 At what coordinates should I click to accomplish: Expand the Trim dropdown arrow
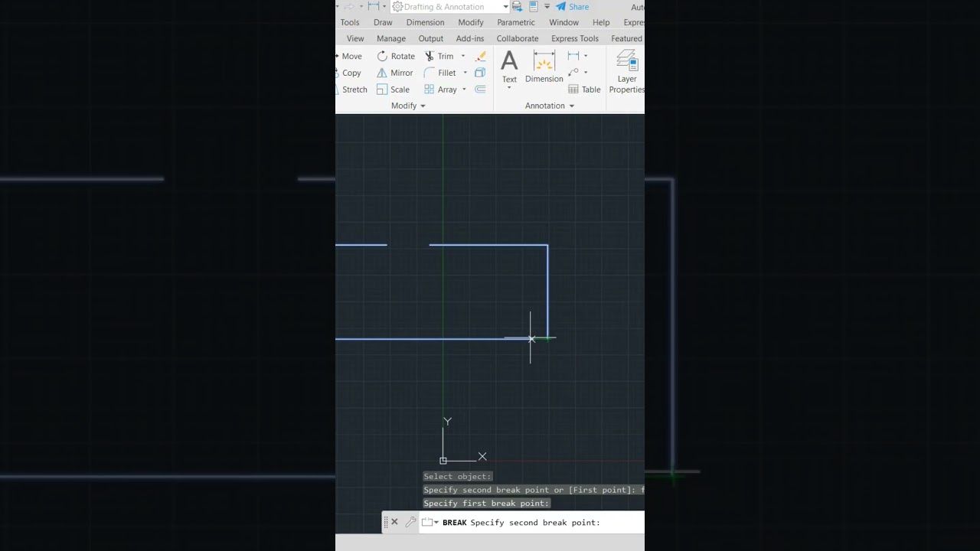[462, 56]
